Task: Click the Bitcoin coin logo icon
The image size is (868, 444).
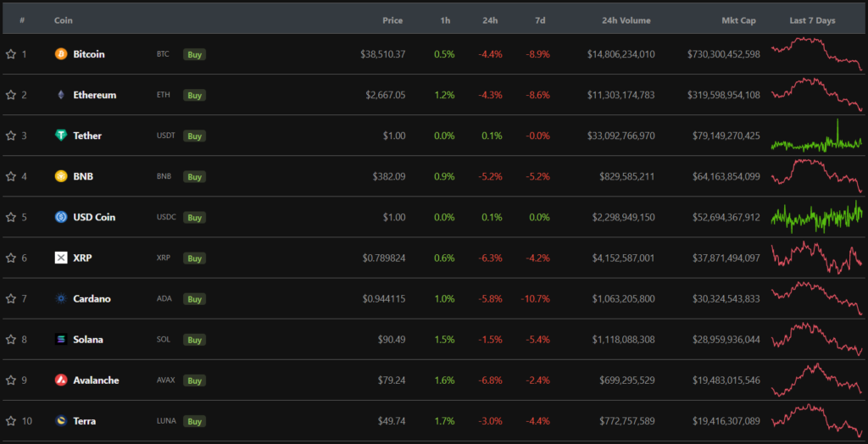Action: (x=61, y=54)
